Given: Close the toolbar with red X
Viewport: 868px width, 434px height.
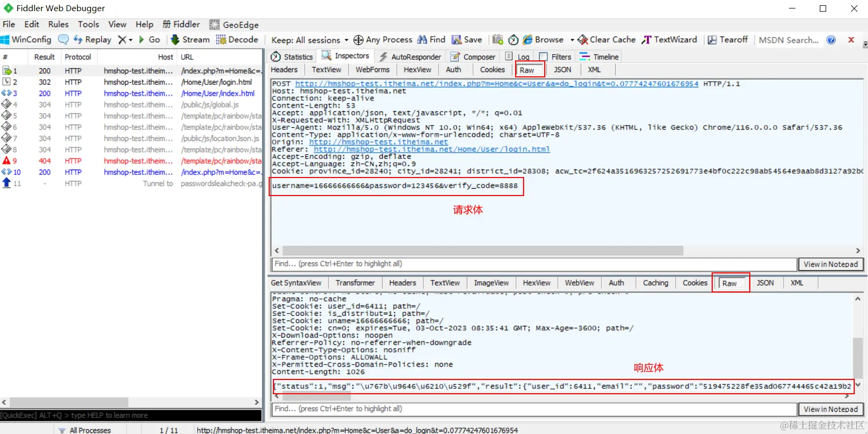Looking at the screenshot, I should (851, 40).
